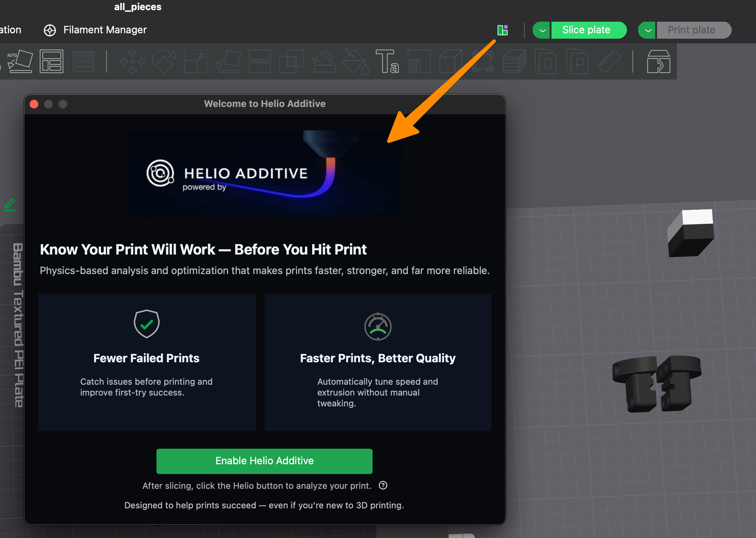Click the 'Automatically tune speed and extrusion' description
The width and height of the screenshot is (756, 538).
click(x=378, y=392)
